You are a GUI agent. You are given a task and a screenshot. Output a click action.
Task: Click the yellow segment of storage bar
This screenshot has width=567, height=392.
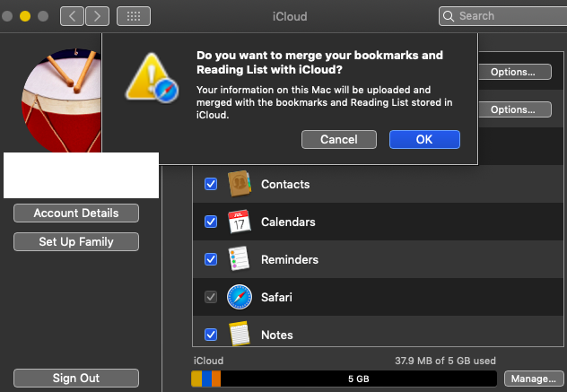click(x=196, y=379)
